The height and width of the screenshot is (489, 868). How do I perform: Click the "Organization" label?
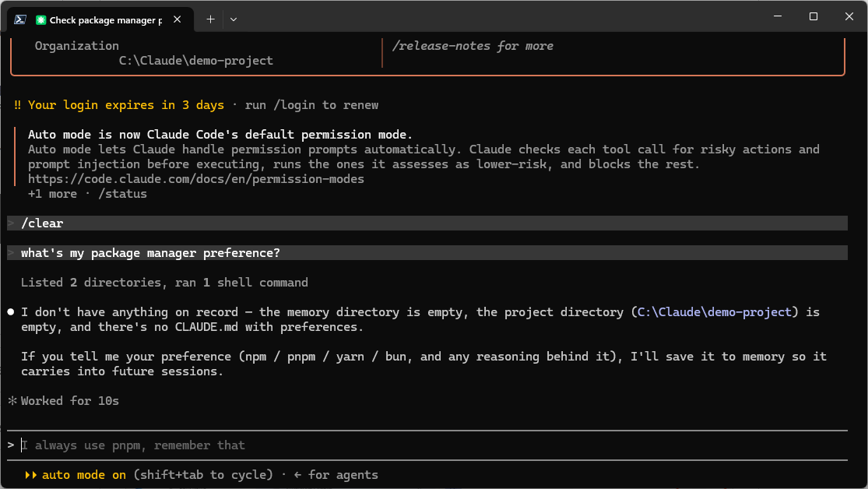point(77,46)
